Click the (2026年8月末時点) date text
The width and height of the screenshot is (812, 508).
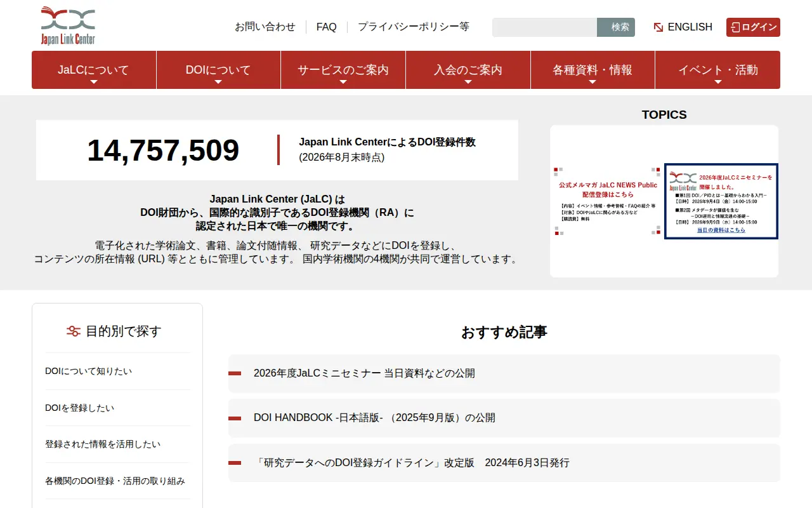tap(341, 157)
